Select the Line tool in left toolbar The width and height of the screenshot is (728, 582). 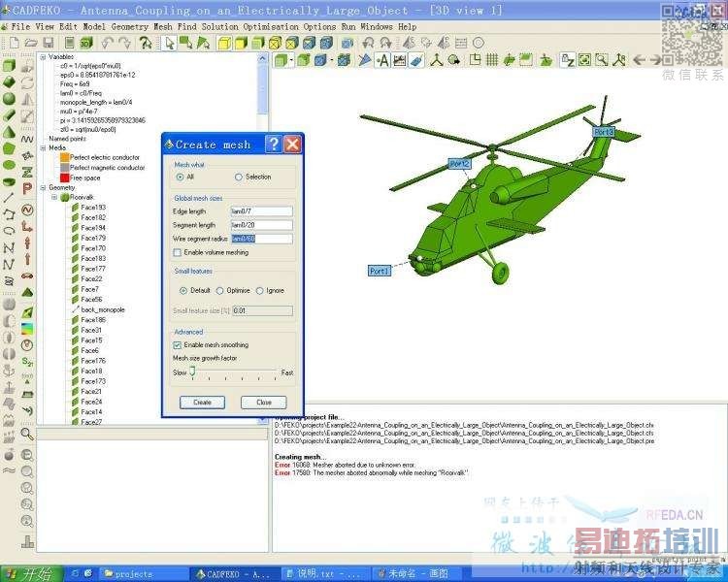click(x=9, y=198)
